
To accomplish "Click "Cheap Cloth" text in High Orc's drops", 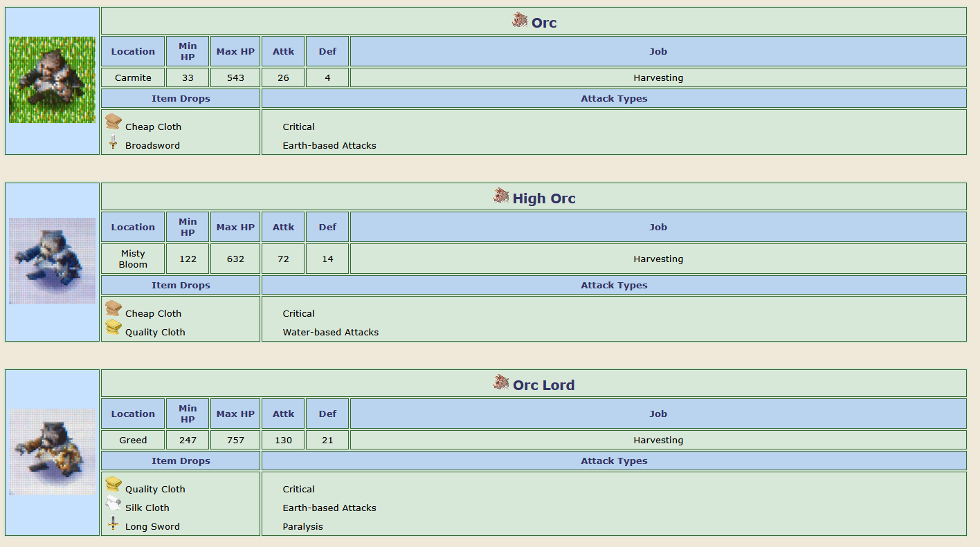I will click(153, 313).
